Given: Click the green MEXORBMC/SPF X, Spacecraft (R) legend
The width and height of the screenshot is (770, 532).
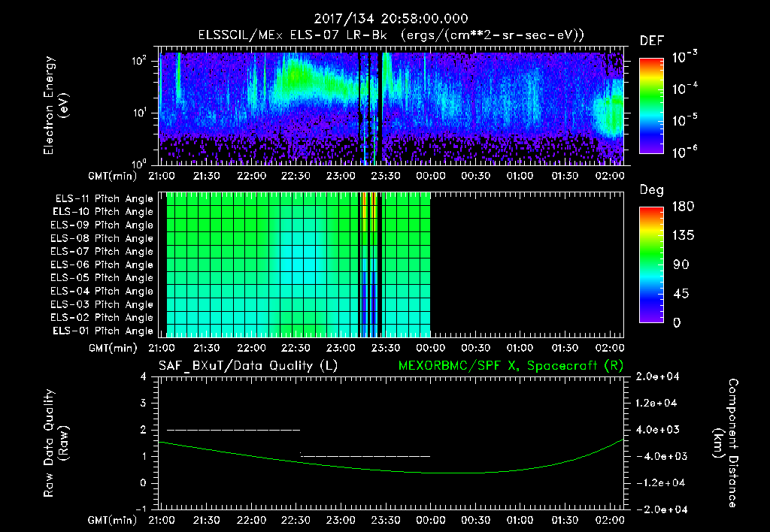Looking at the screenshot, I should pyautogui.click(x=511, y=366).
